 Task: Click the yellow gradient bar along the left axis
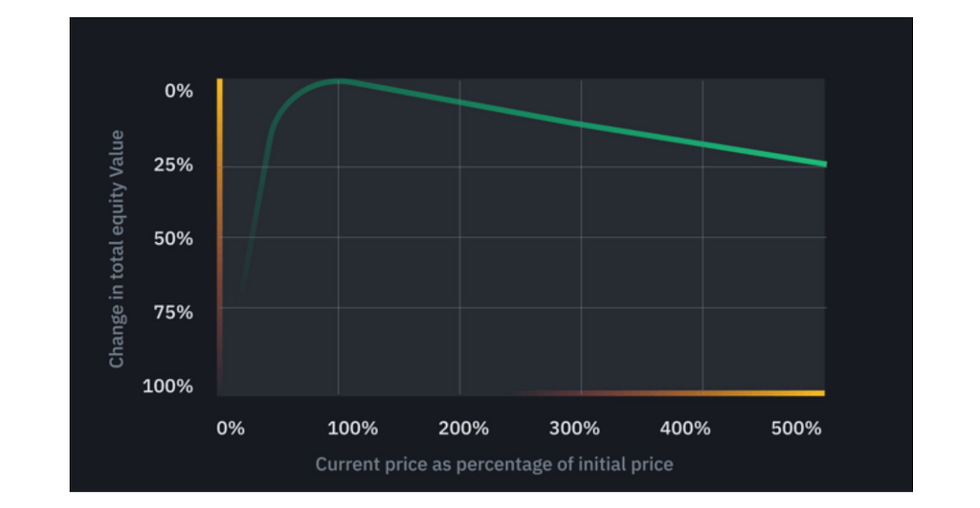tap(219, 144)
